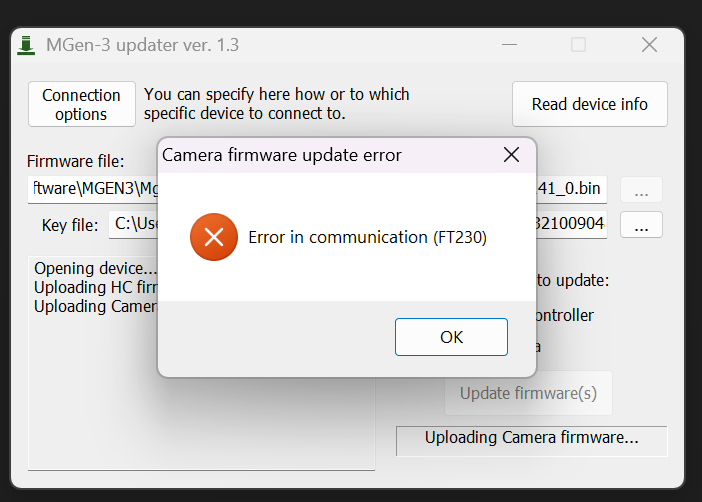Confirm the error with the OK button

coord(451,337)
